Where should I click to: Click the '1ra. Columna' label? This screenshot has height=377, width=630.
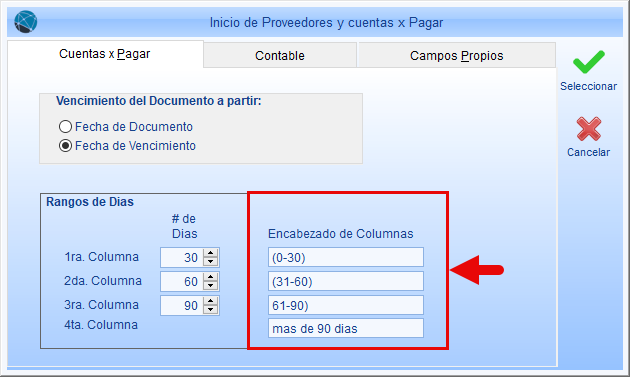pos(101,257)
